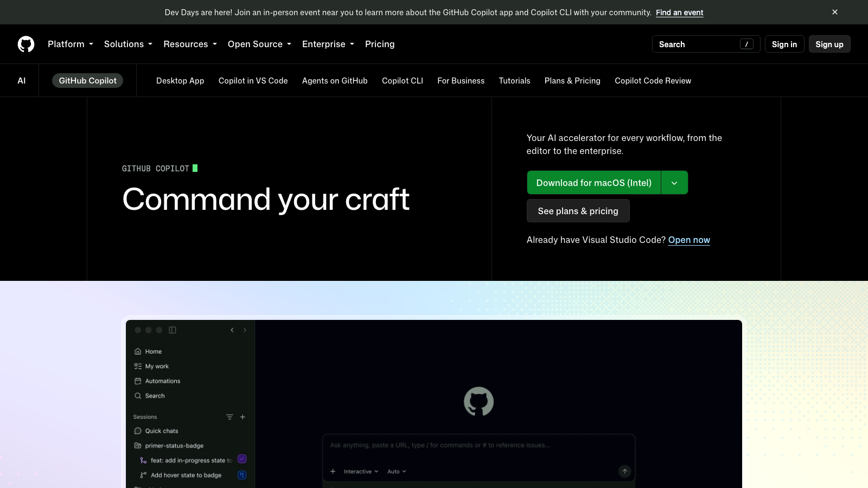The width and height of the screenshot is (868, 488).
Task: Go forward with the right chevron arrow
Action: (245, 330)
